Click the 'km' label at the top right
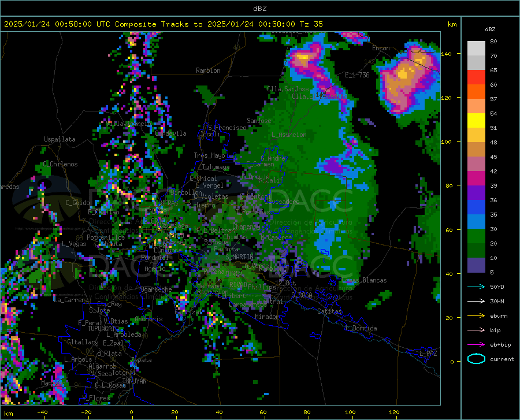The image size is (520, 420). [x=452, y=24]
